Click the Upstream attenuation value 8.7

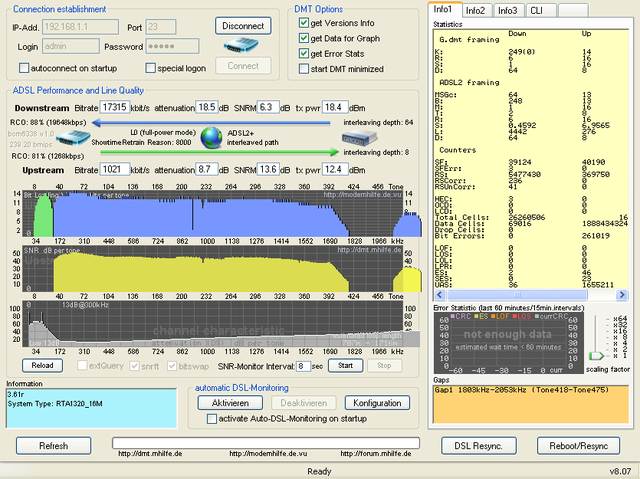tap(207, 169)
